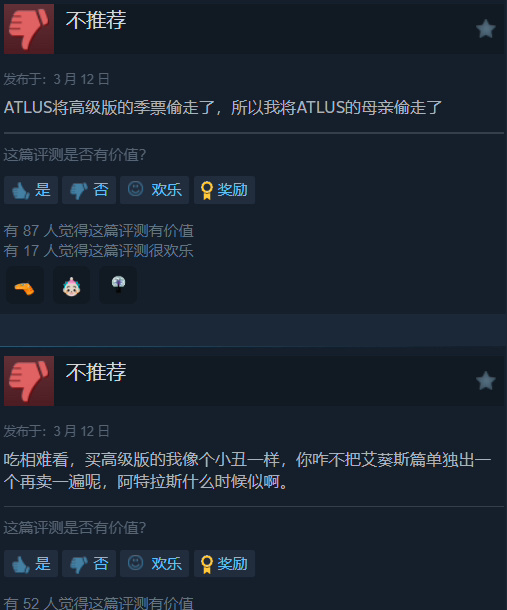Click the star icon on first review header
This screenshot has width=507, height=610.
pos(486,29)
